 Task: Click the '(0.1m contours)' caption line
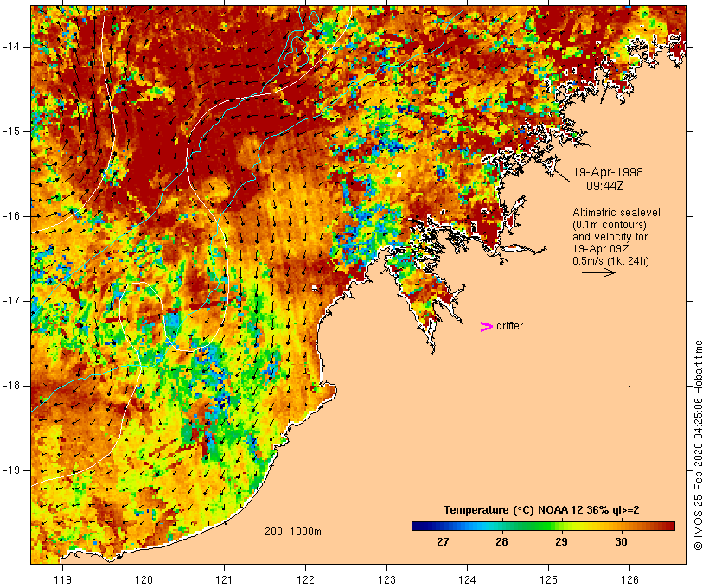(x=609, y=225)
